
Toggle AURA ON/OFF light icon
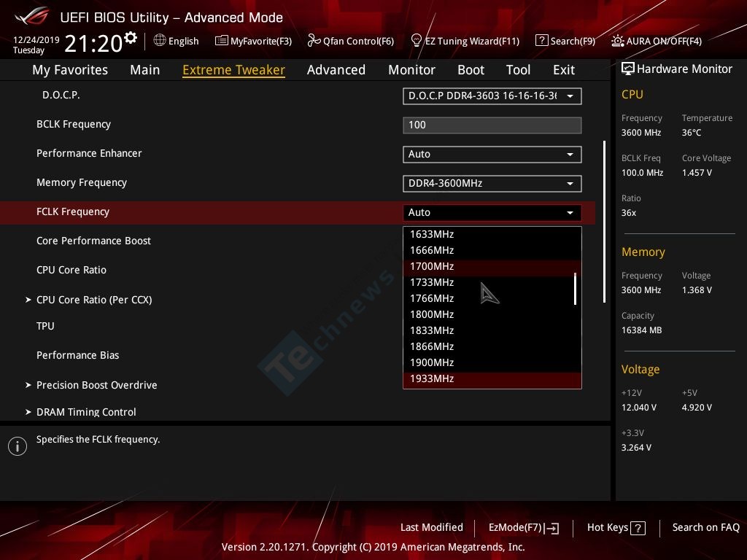[x=617, y=41]
